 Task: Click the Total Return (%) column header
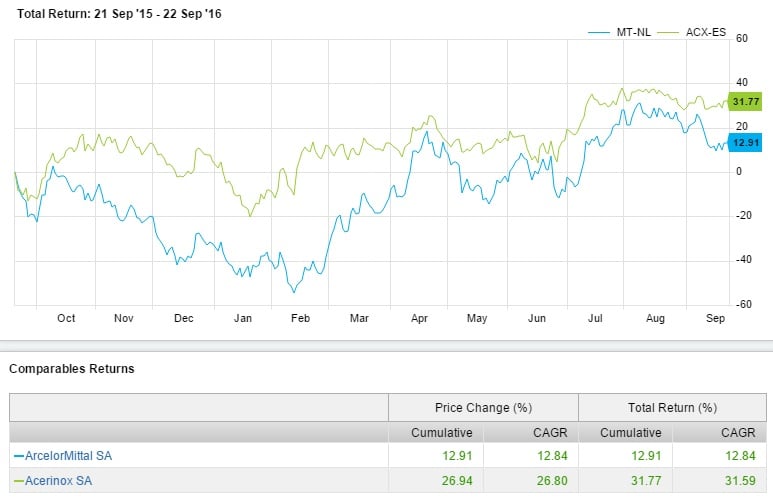(x=673, y=407)
